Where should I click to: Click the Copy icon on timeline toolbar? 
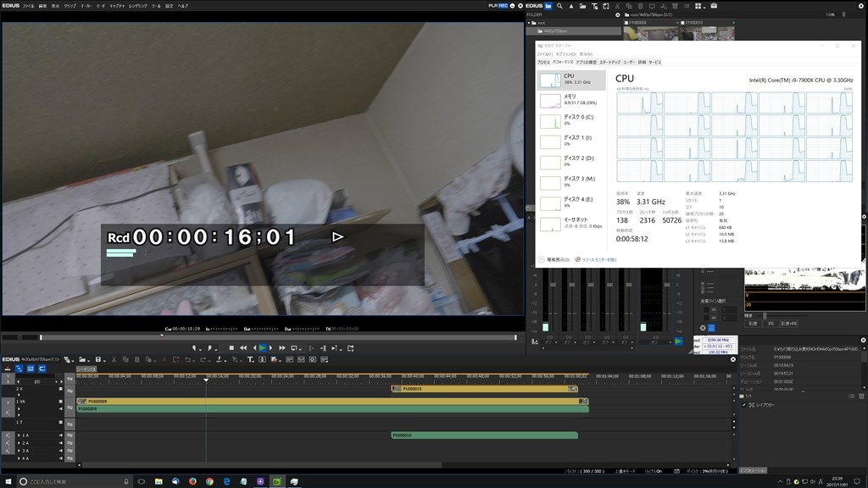125,359
